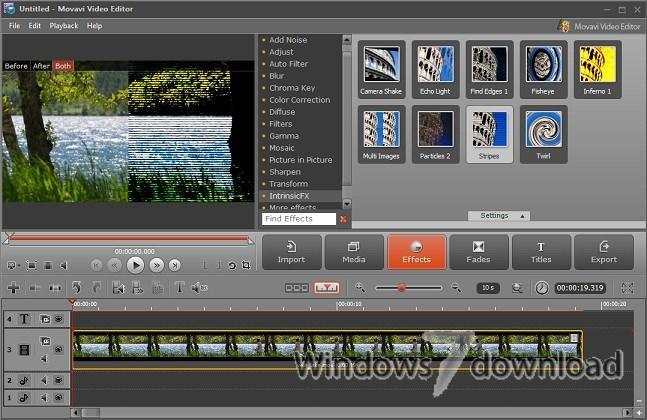
Task: Open the Titles panel
Action: pos(541,252)
